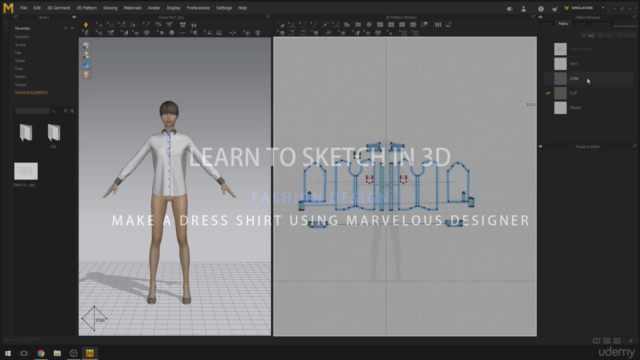
Task: Open the 2D Pattern menu
Action: coord(87,8)
